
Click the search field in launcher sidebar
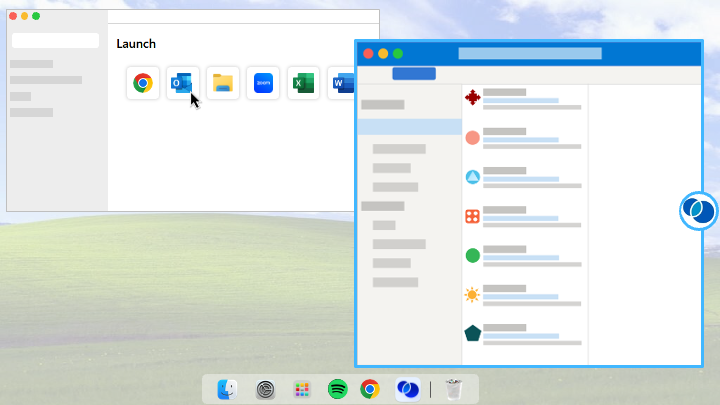point(55,40)
